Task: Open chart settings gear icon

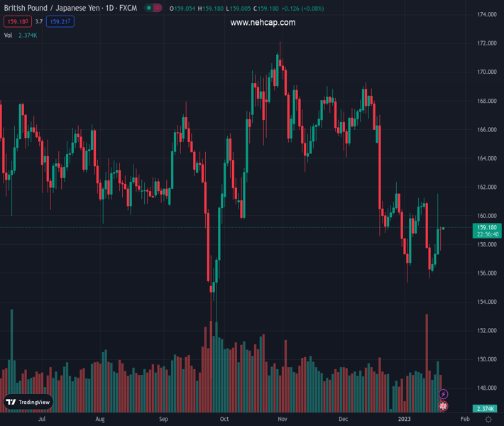Action: [x=488, y=420]
